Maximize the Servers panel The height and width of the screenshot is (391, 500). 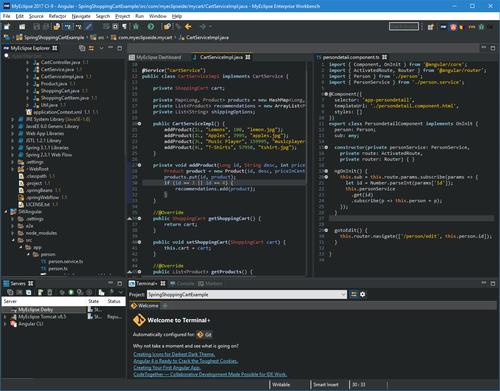point(119,284)
